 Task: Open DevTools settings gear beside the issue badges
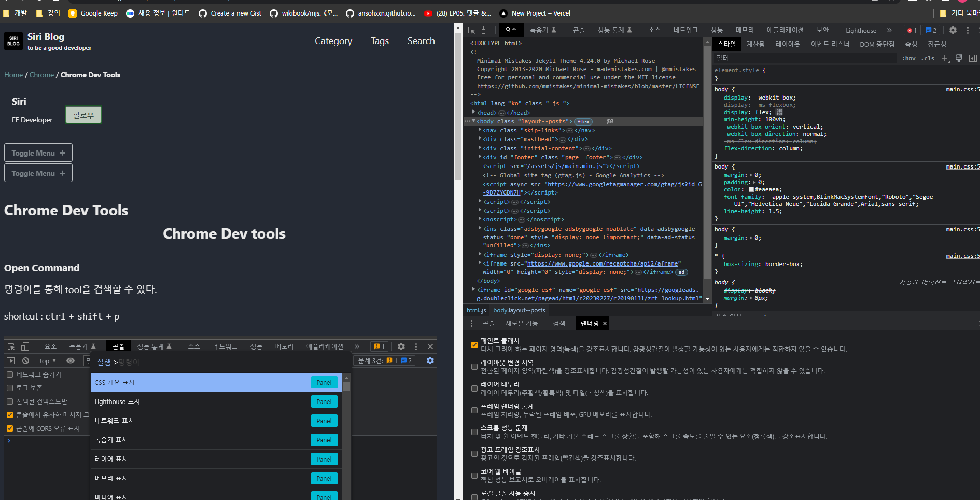click(x=953, y=30)
